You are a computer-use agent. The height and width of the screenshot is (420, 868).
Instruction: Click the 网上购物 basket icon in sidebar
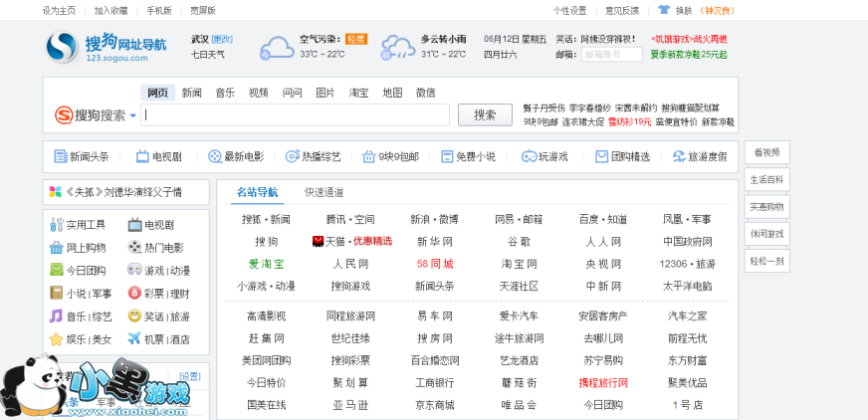(57, 248)
